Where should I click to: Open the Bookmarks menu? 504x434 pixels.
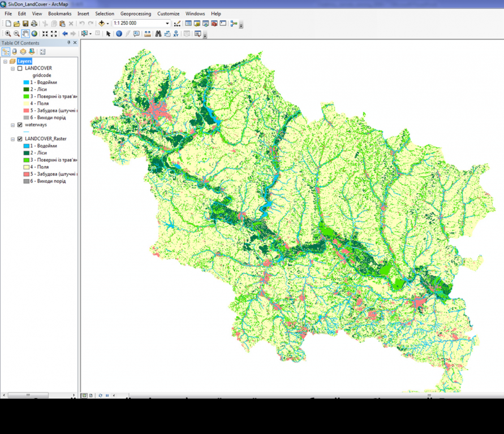point(59,14)
